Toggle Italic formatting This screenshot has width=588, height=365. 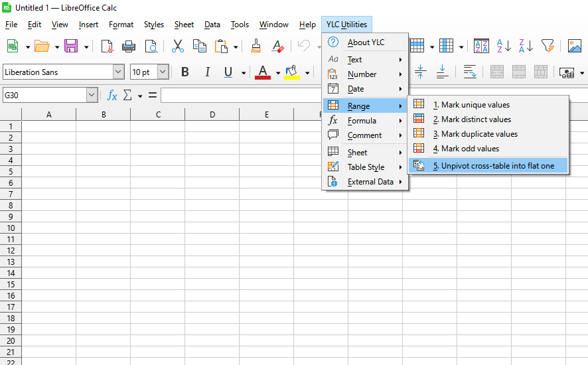click(207, 72)
